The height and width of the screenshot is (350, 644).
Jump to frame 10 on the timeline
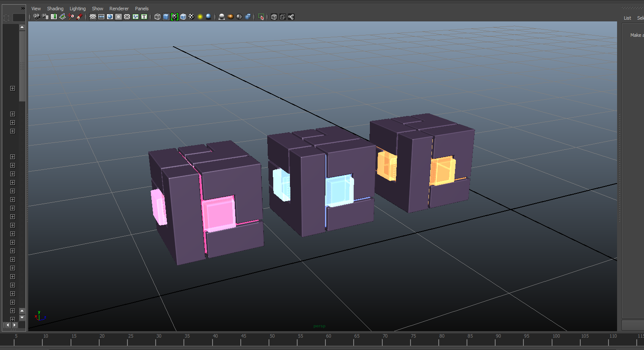[45, 336]
